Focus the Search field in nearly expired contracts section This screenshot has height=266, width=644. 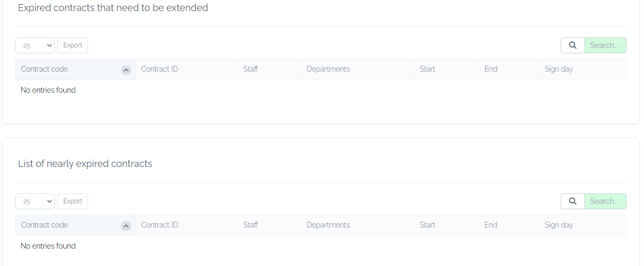[x=605, y=201]
